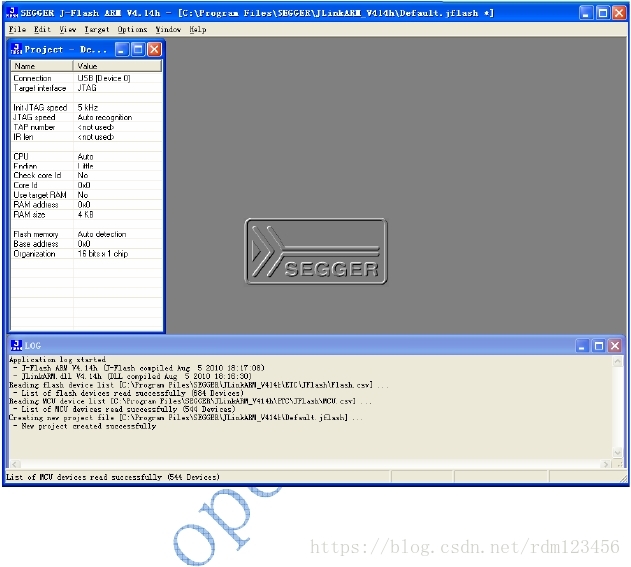631x567 pixels.
Task: Select the RAM size row
Action: click(x=87, y=214)
